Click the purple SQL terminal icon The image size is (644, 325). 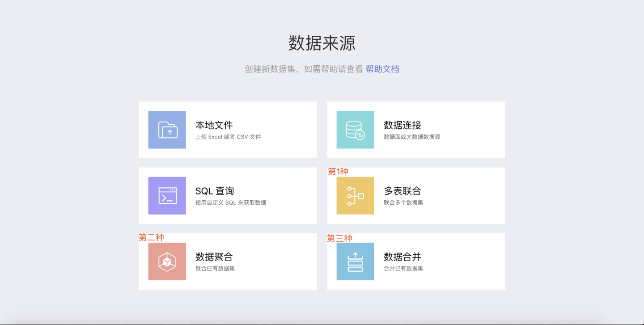[167, 195]
